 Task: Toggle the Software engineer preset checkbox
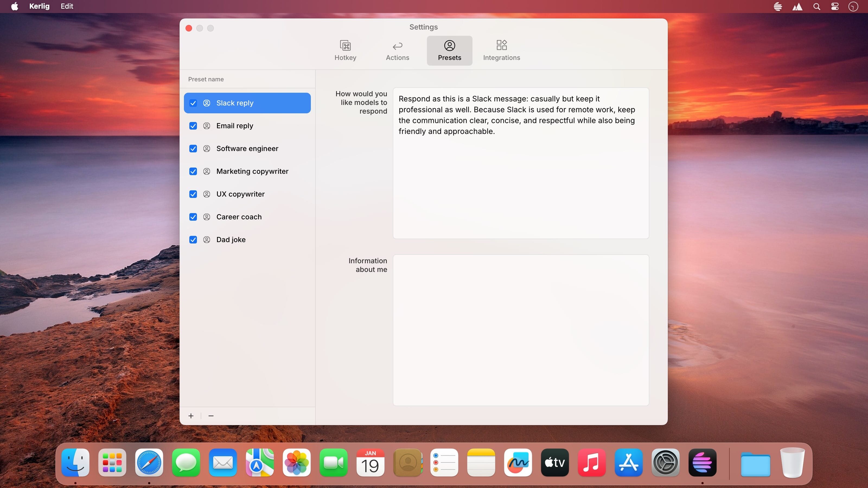click(193, 149)
